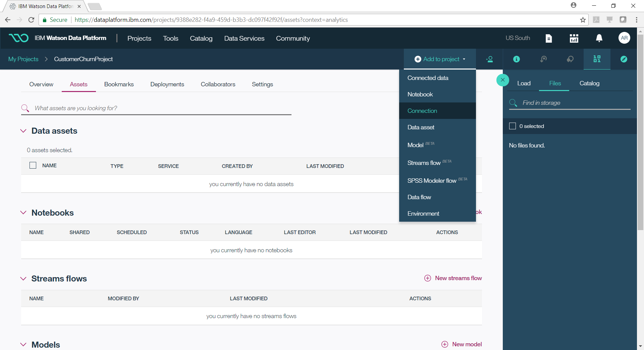
Task: Choose Data asset from dropdown menu
Action: [x=437, y=127]
